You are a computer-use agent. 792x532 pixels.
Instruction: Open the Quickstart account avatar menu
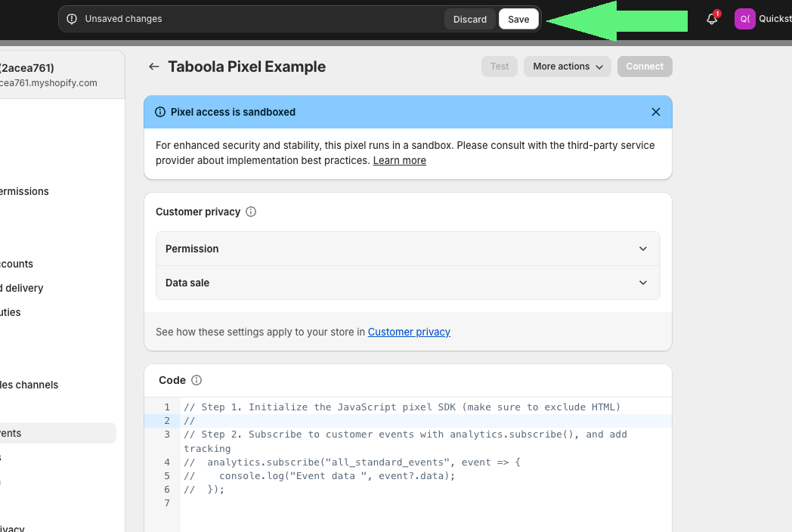click(744, 19)
